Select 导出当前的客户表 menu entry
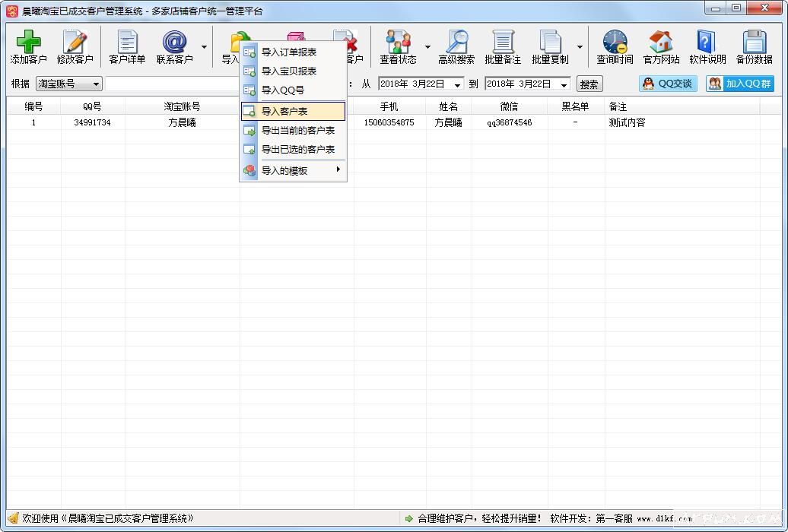 click(x=295, y=131)
